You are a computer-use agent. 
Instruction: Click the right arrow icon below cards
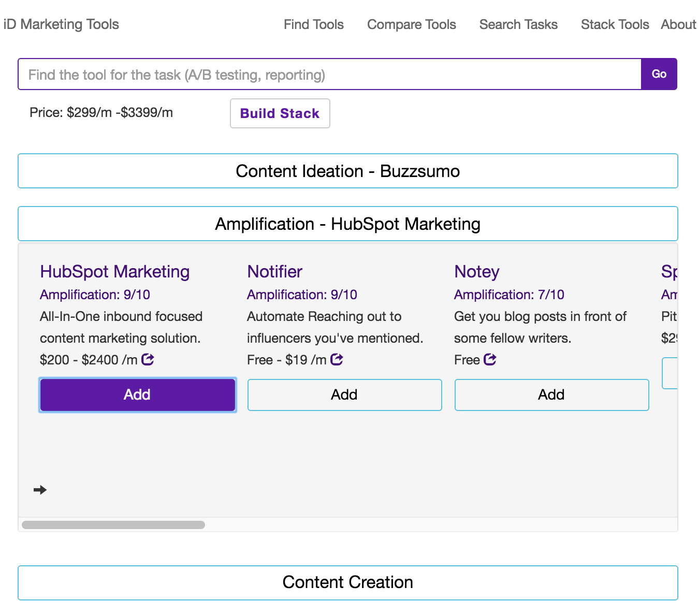click(40, 490)
